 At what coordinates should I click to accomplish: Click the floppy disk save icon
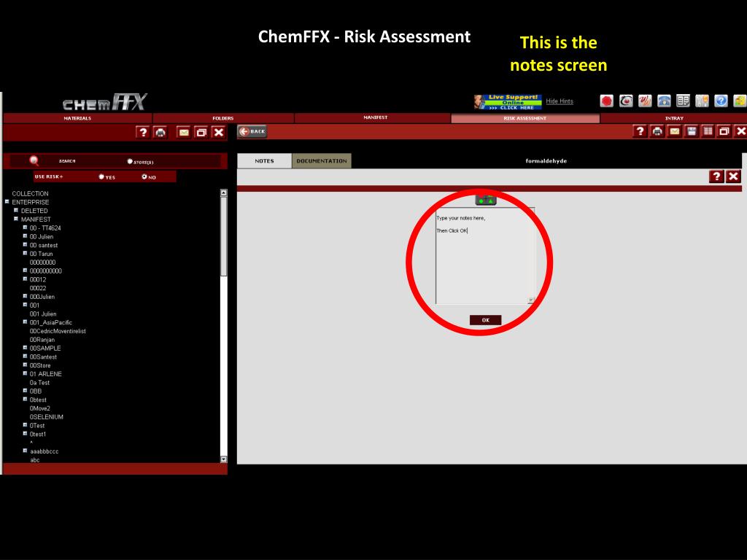[x=692, y=131]
